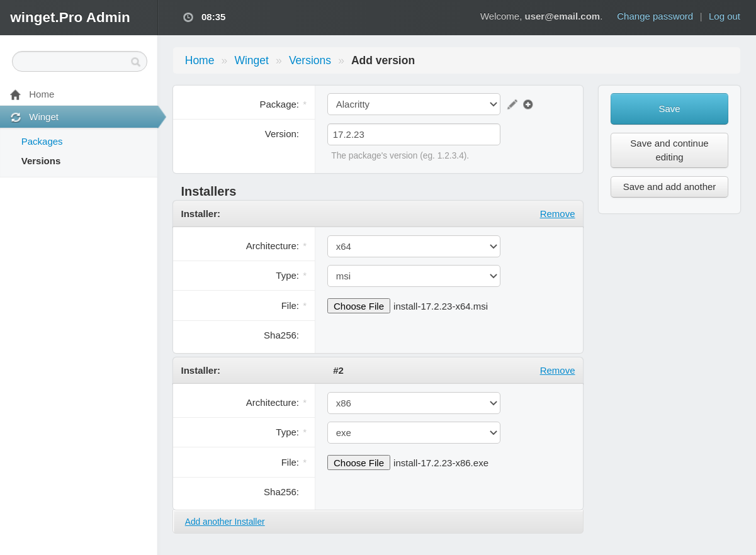This screenshot has height=555, width=756.
Task: Open the Package dropdown showing Alacritty
Action: point(414,104)
